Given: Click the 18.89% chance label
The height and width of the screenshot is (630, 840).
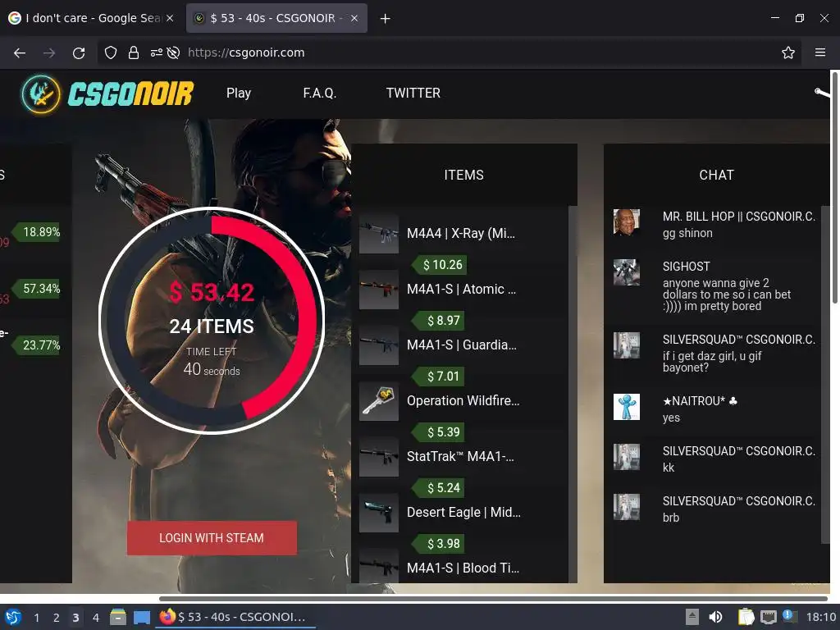Looking at the screenshot, I should tap(37, 232).
